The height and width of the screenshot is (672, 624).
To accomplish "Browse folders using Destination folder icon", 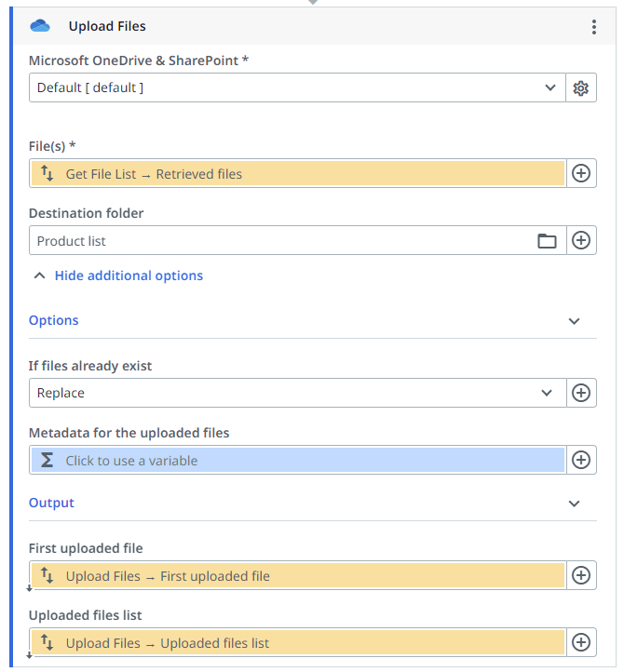I will coord(547,241).
